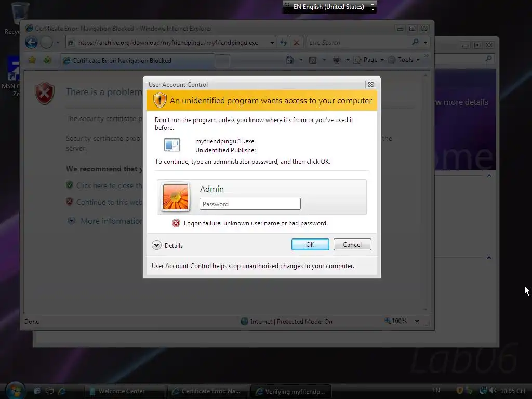Click the archive.org address bar
Screen dimensions: 532x399
pos(168,43)
